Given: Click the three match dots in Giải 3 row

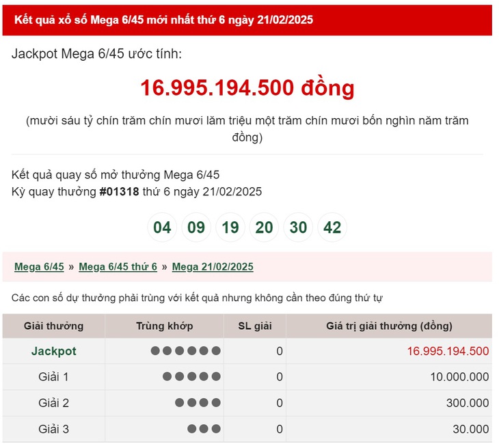Looking at the screenshot, I should (204, 429).
